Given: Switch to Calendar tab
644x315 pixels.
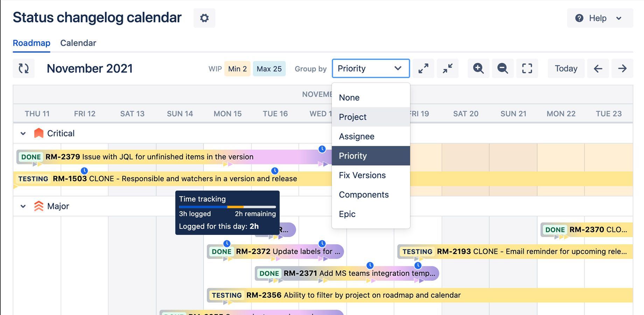Looking at the screenshot, I should pos(78,43).
